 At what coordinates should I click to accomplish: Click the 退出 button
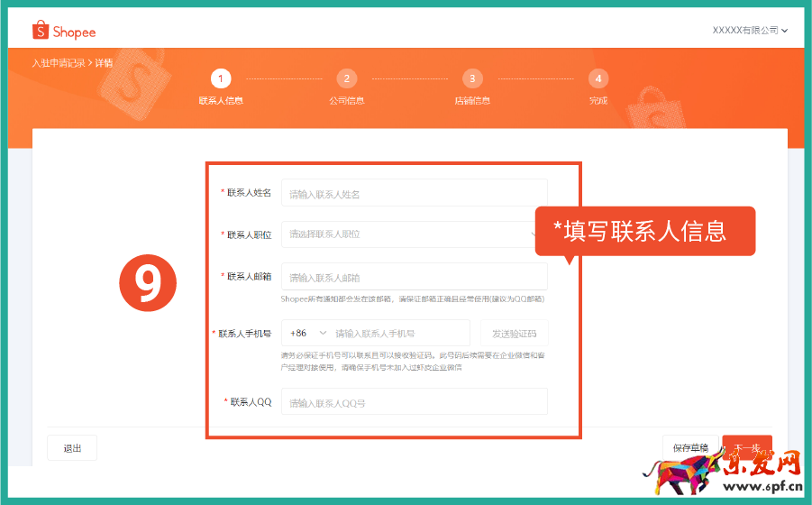coord(72,448)
